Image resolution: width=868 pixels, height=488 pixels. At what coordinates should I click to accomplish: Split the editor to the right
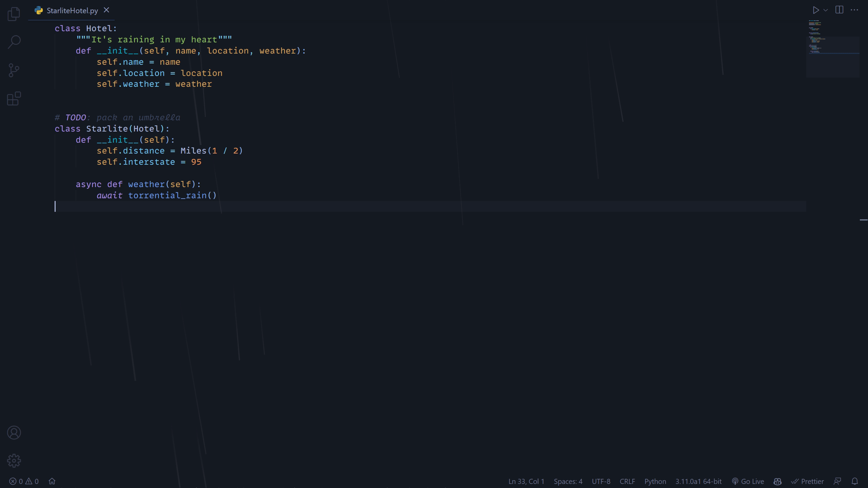(840, 10)
